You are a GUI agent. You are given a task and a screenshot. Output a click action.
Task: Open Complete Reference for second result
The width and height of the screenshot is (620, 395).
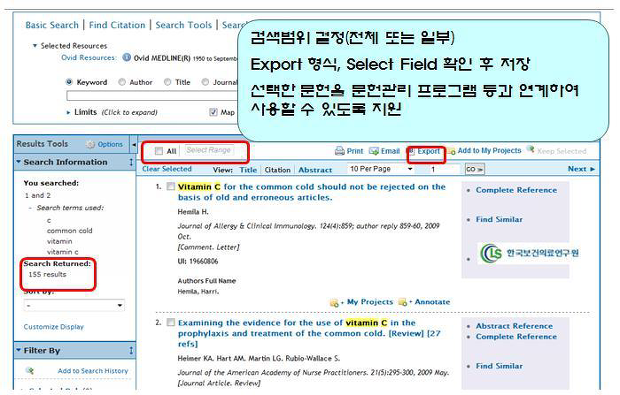[x=516, y=336]
